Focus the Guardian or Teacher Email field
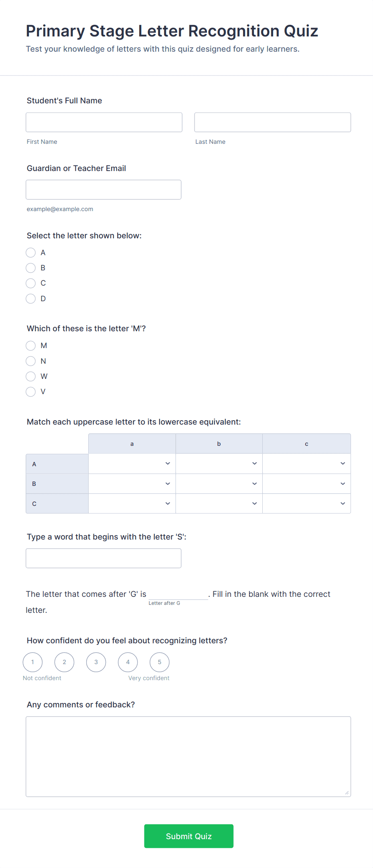 103,189
